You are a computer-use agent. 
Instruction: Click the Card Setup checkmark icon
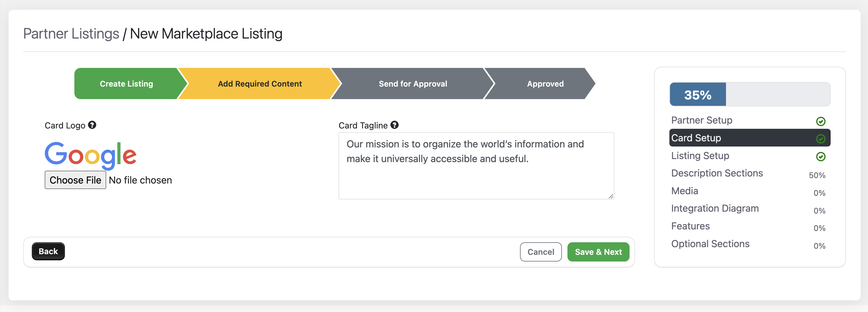(x=821, y=139)
